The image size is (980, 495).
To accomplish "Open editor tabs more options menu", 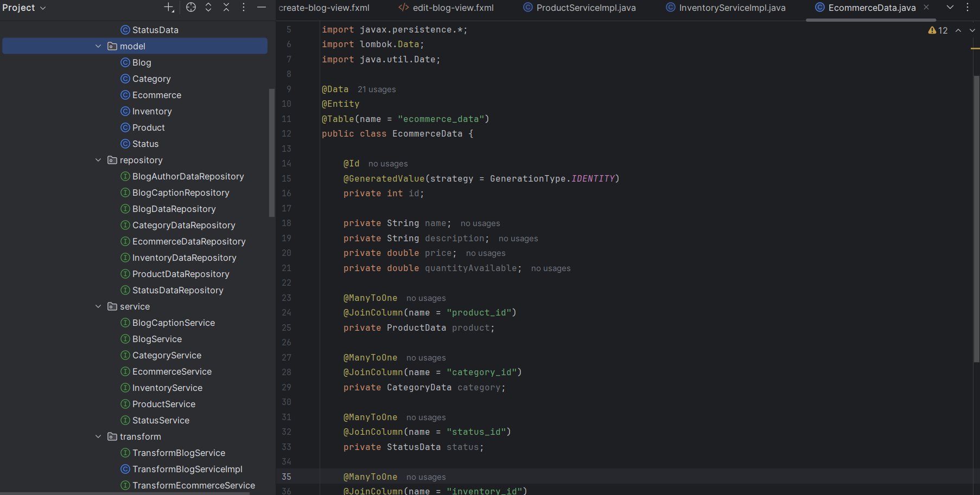I will pos(968,8).
